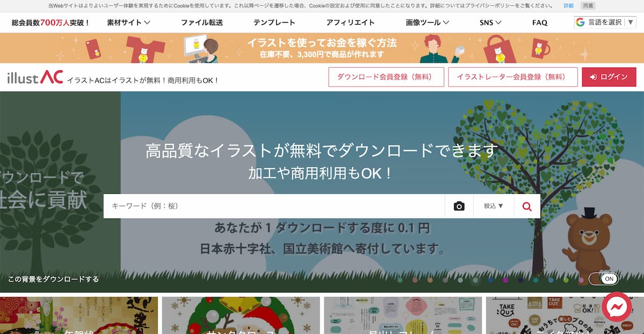Viewport: 644px width, 334px height.
Task: Click the bear mascot illustration
Action: pos(588,242)
